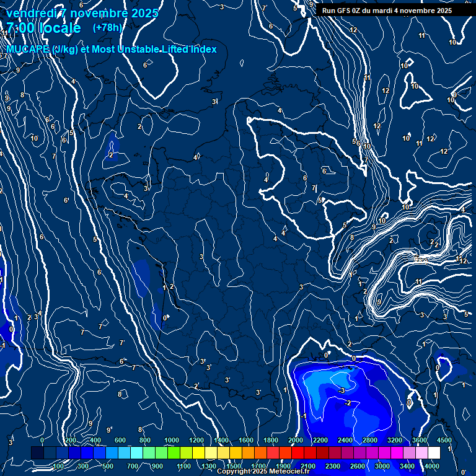Click the 'Run GFS 0Z du mardi 4 novembre 2025' banner

click(x=387, y=11)
